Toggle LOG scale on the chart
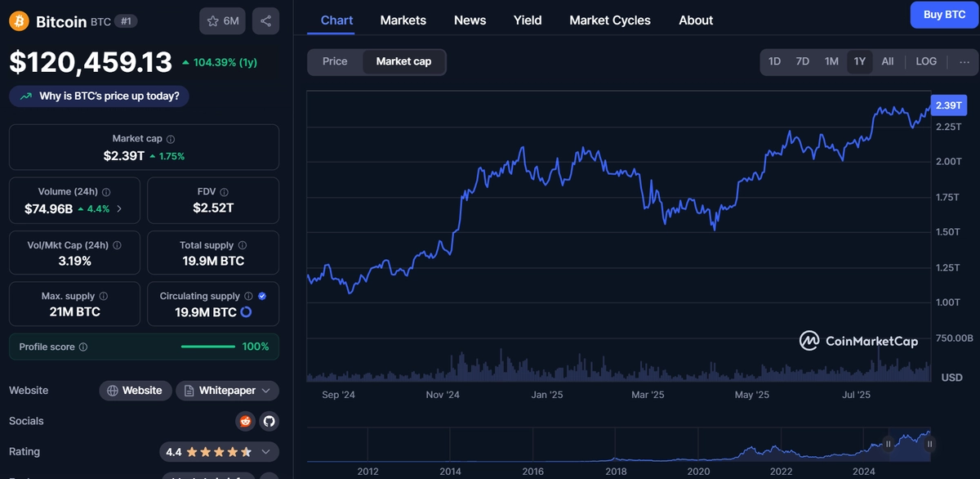Image resolution: width=980 pixels, height=479 pixels. (x=926, y=61)
